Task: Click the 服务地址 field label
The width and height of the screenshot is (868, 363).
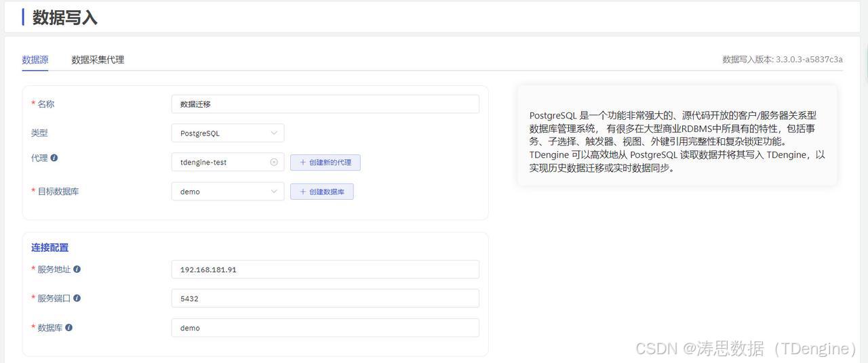Action: tap(54, 269)
